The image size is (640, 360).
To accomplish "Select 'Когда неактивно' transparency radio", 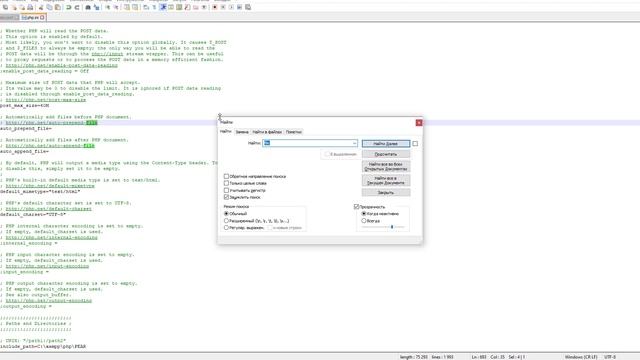I will [x=364, y=213].
